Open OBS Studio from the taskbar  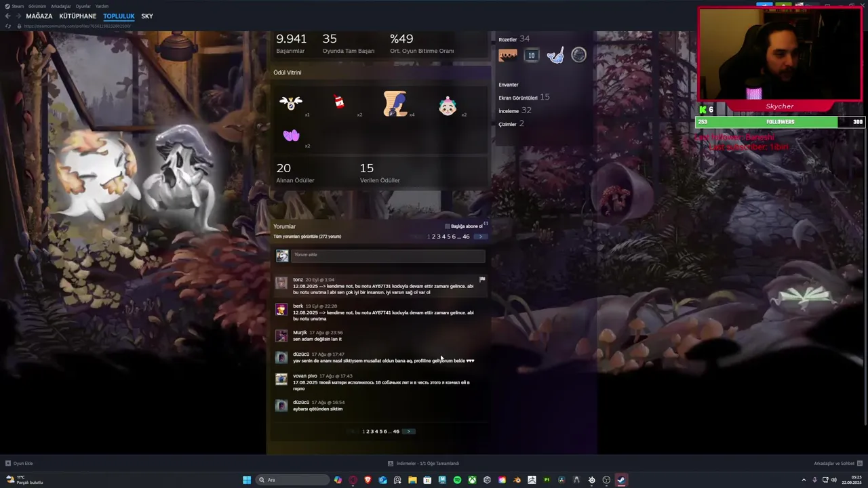606,480
